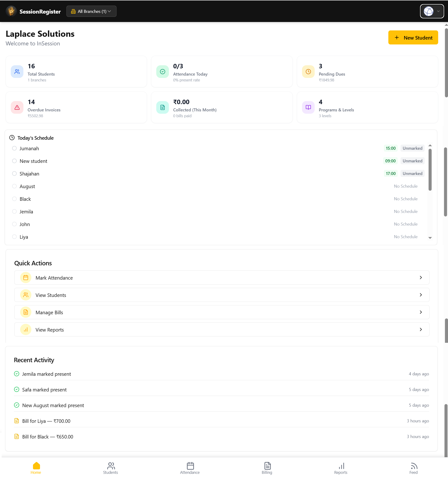Click the schedule list scroll-down arrow
448x482 pixels.
(x=430, y=238)
